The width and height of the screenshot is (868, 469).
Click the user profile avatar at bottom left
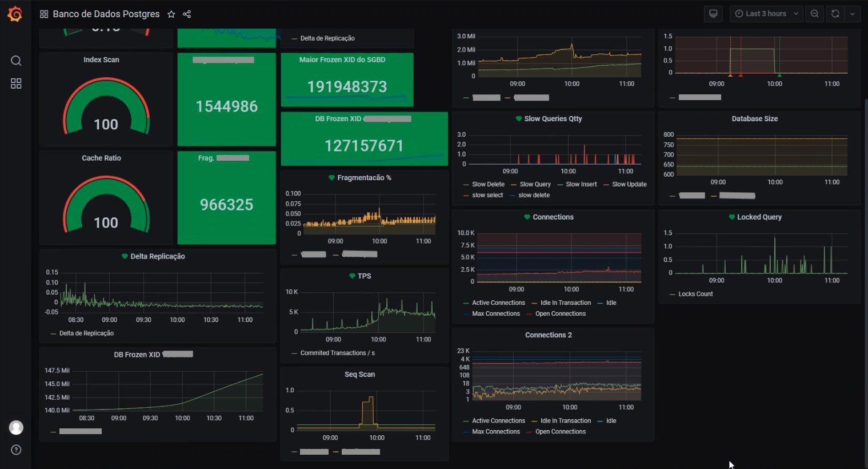click(x=15, y=427)
